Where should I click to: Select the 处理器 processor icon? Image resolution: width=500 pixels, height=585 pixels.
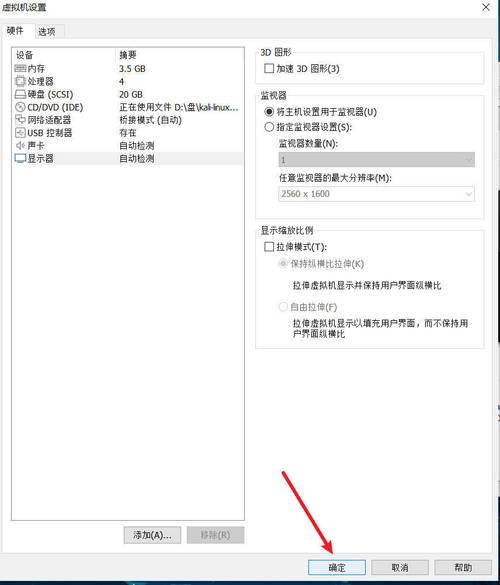coord(20,81)
